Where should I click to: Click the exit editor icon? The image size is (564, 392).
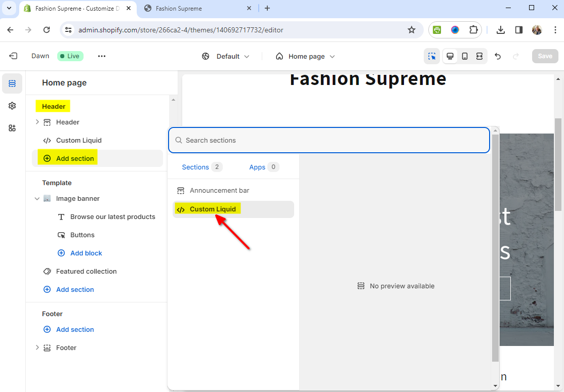13,56
